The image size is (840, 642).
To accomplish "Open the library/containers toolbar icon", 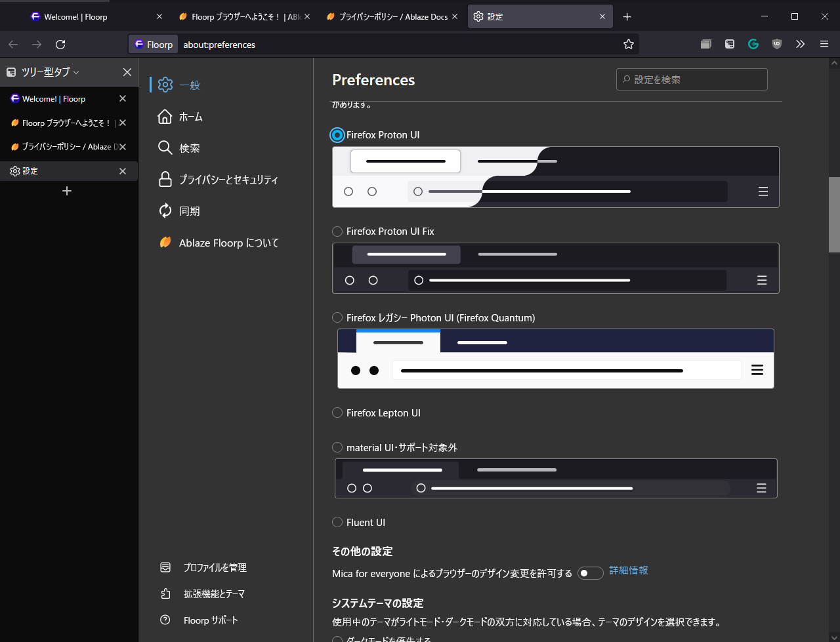I will point(706,44).
